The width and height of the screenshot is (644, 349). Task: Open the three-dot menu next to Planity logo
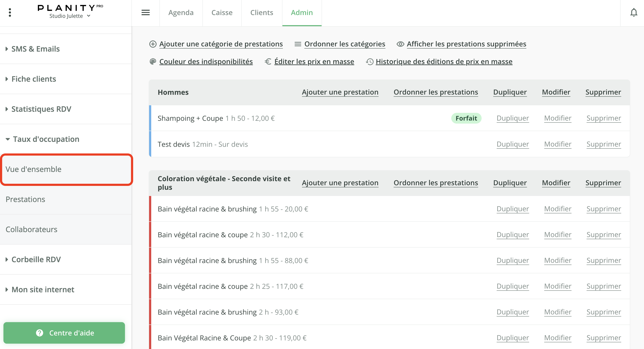click(x=10, y=12)
